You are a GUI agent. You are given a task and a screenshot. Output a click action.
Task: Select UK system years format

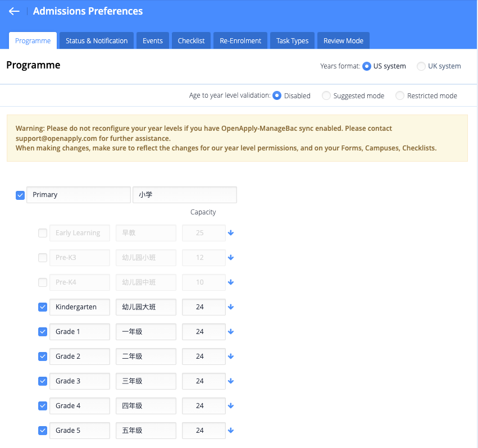pos(421,66)
